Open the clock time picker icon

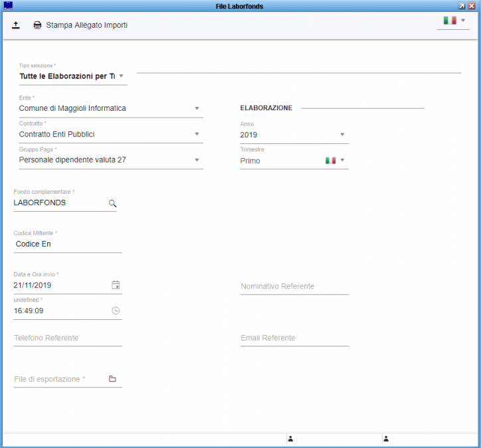pos(116,311)
